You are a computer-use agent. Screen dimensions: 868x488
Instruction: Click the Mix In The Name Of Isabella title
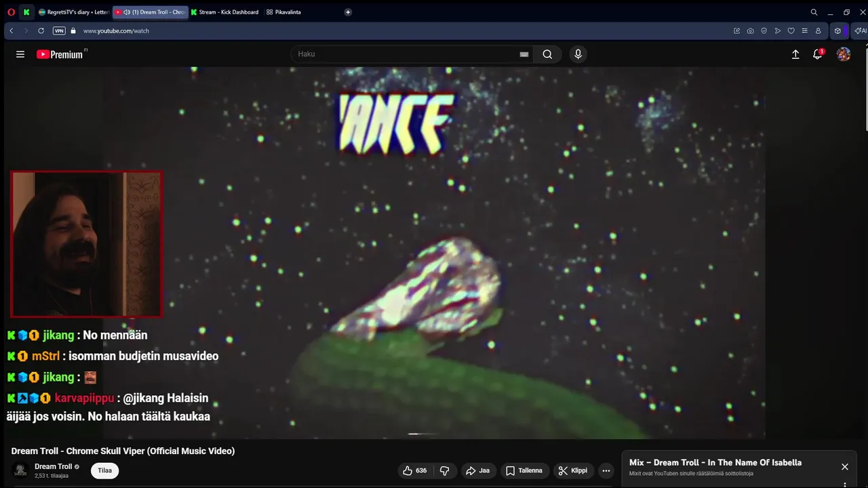click(715, 462)
